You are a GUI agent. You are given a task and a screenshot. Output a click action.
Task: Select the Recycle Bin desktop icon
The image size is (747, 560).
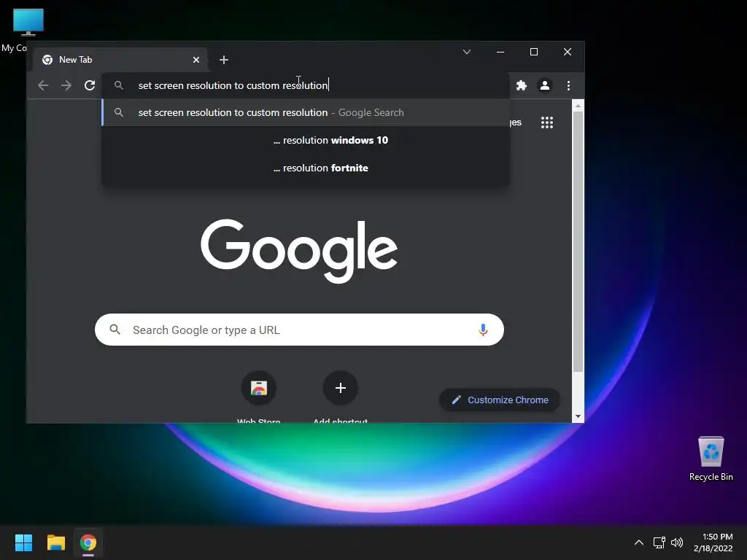[711, 459]
